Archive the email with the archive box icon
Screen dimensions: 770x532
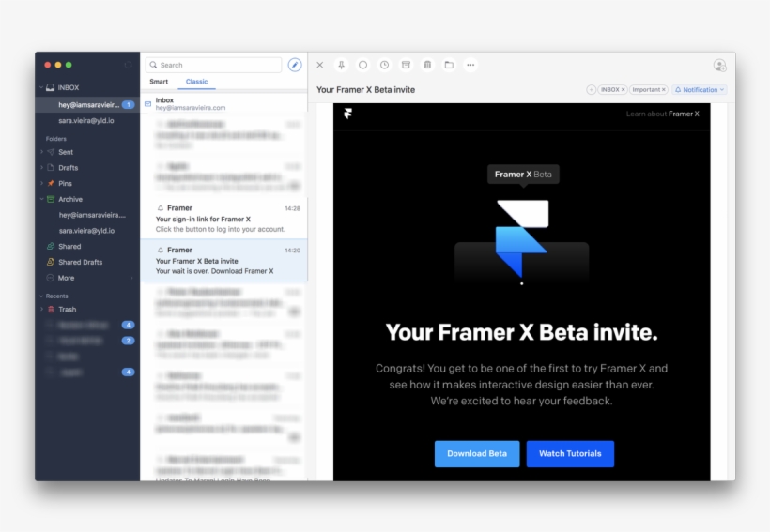click(406, 65)
